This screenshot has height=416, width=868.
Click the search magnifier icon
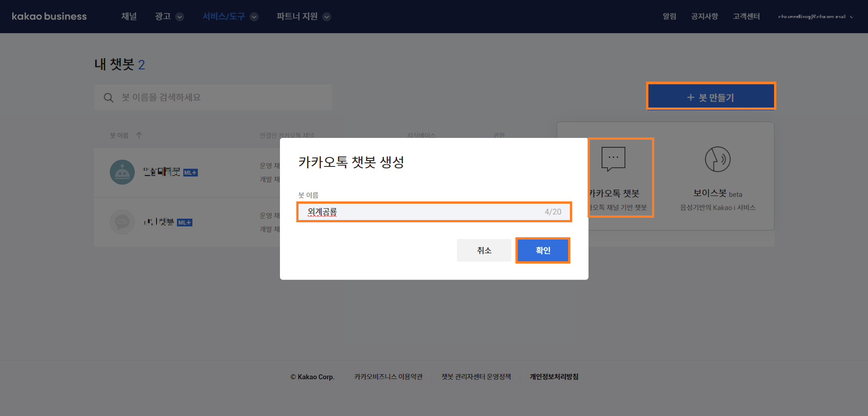[x=108, y=98]
